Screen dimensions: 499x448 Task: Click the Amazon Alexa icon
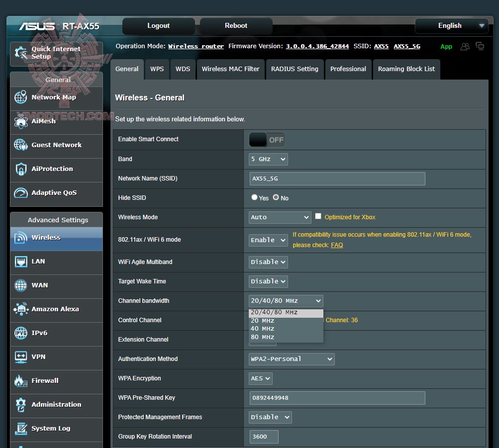(21, 309)
